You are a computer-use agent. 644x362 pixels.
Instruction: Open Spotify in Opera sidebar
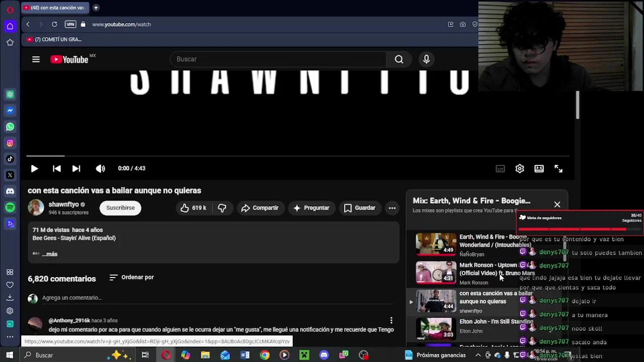coord(10,208)
